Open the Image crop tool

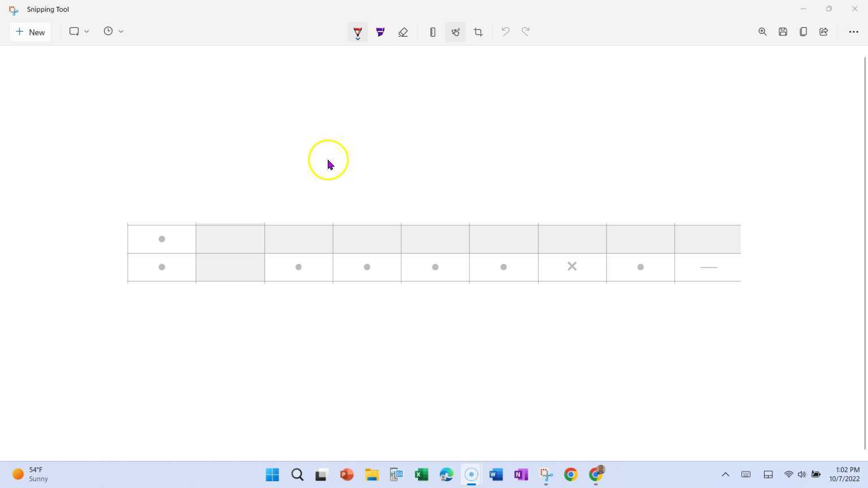[478, 32]
